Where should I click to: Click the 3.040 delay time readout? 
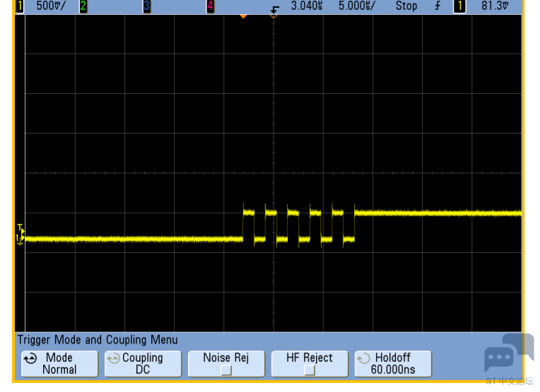point(307,6)
